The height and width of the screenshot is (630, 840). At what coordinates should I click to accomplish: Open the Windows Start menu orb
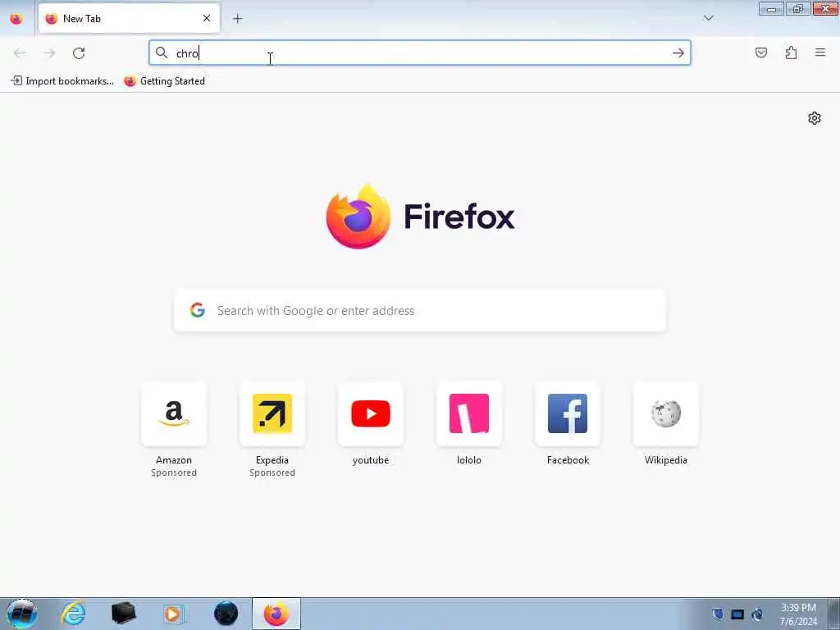coord(21,614)
